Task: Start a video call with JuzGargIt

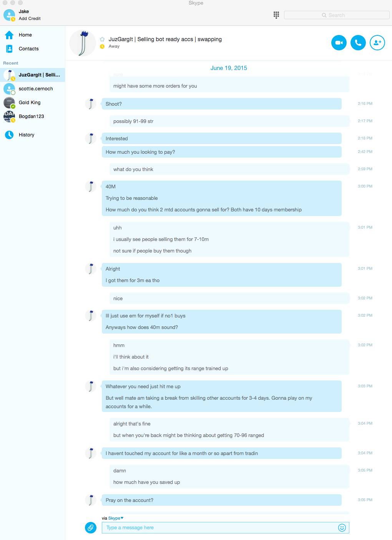Action: pos(339,43)
